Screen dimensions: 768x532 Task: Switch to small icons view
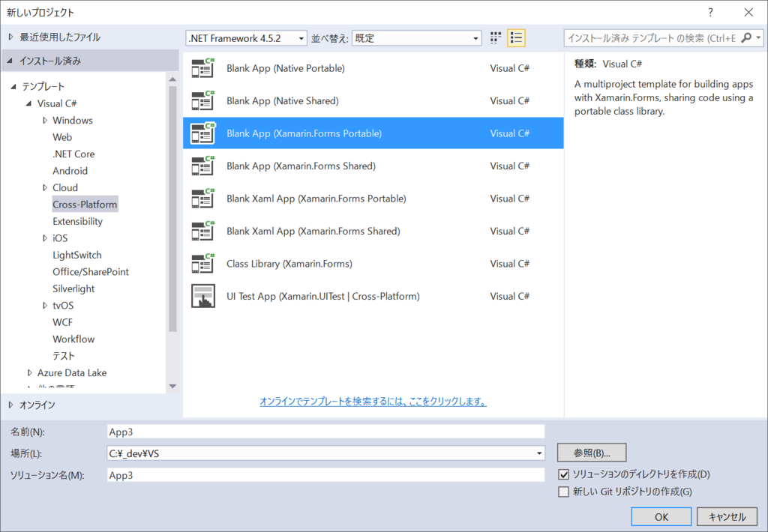click(x=496, y=37)
